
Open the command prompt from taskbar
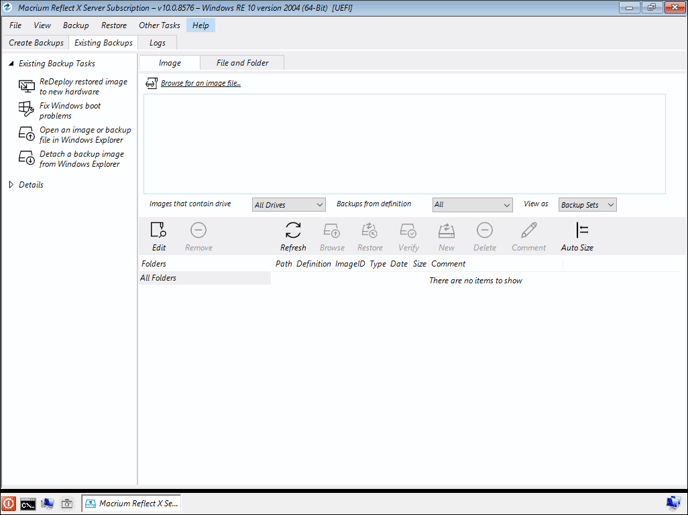(x=28, y=504)
